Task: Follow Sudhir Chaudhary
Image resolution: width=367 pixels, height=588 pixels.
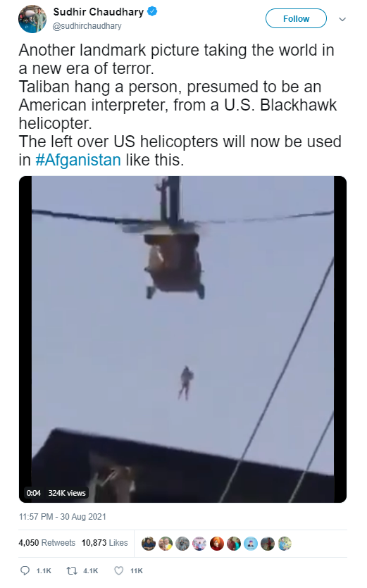Action: 296,18
